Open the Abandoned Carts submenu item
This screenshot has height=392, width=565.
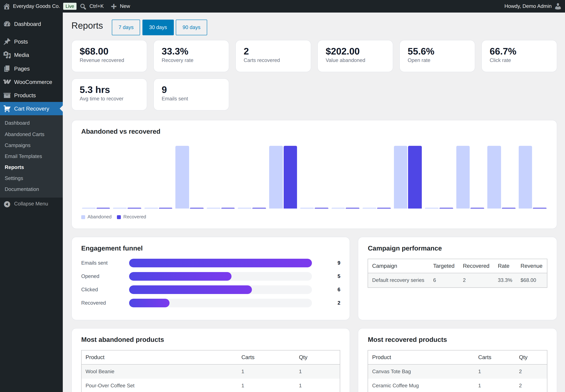25,134
